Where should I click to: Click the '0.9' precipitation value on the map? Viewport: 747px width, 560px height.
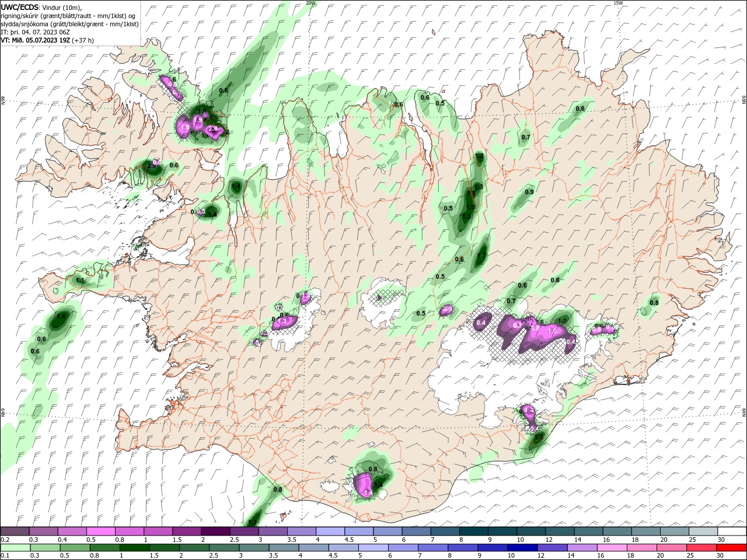(x=529, y=192)
